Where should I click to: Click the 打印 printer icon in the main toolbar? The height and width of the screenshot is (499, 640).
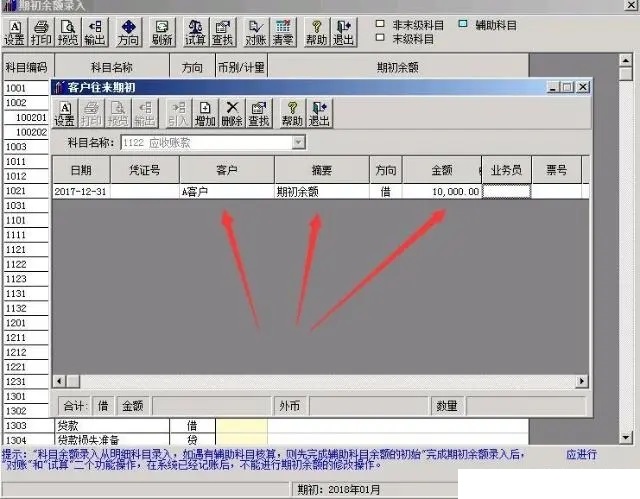(x=41, y=32)
